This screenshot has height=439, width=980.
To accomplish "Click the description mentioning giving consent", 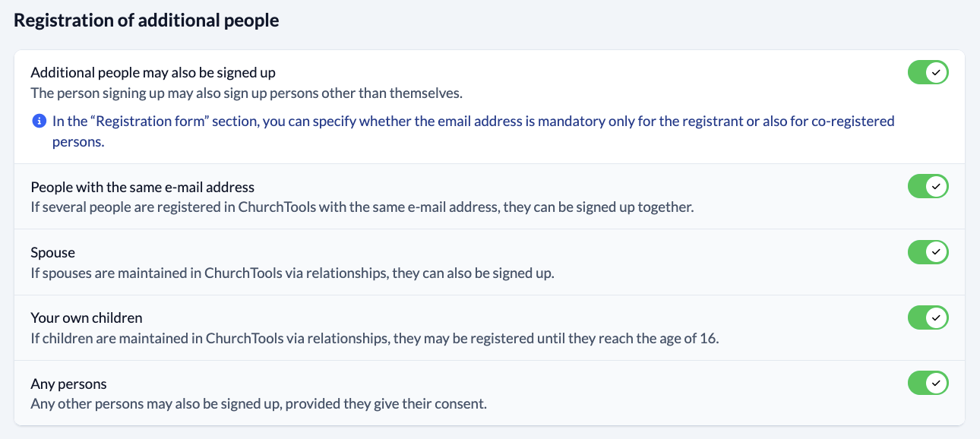I will coord(258,404).
